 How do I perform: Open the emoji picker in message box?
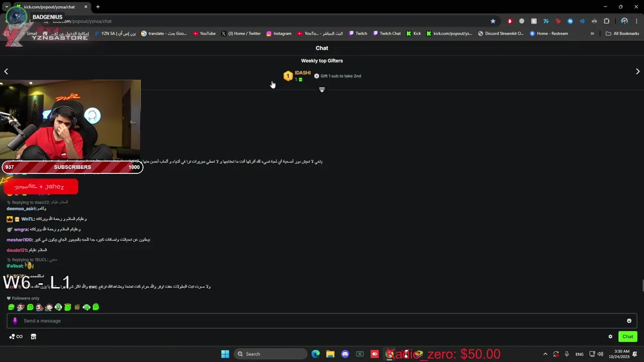coord(629,321)
